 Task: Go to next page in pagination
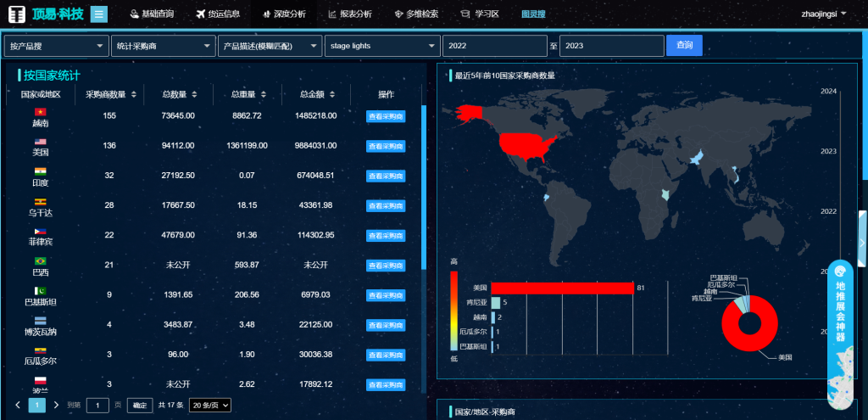[56, 405]
